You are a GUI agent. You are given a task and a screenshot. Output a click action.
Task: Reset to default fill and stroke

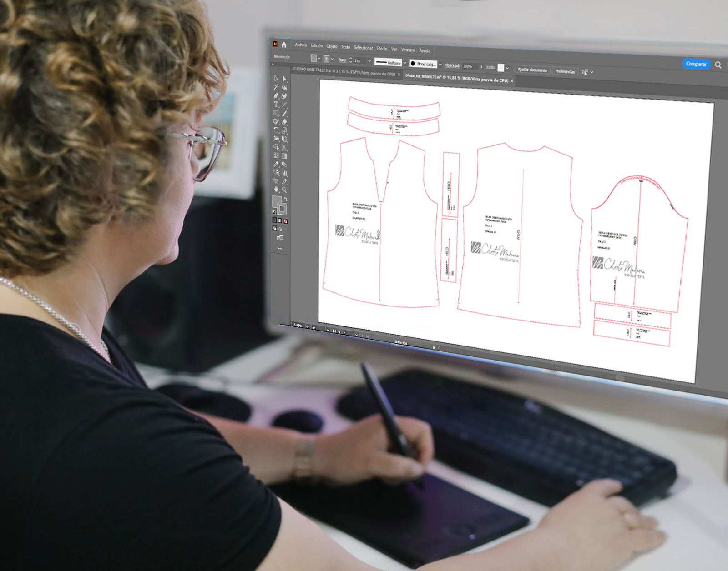tap(274, 212)
